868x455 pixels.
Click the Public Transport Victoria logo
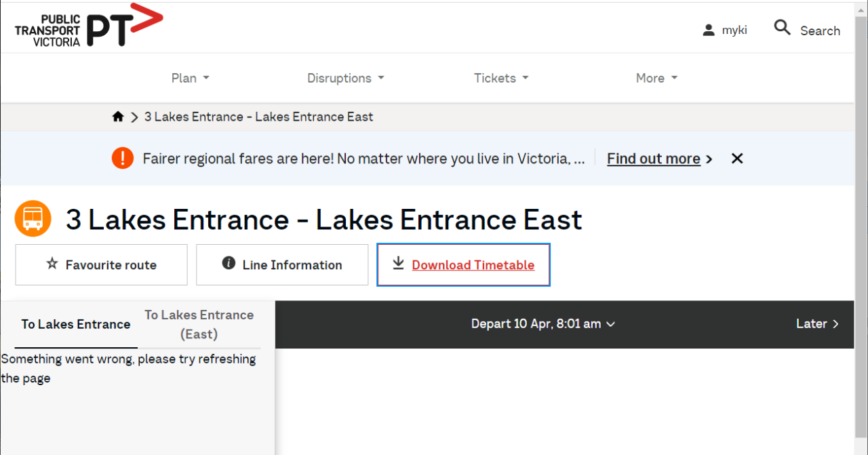point(89,26)
